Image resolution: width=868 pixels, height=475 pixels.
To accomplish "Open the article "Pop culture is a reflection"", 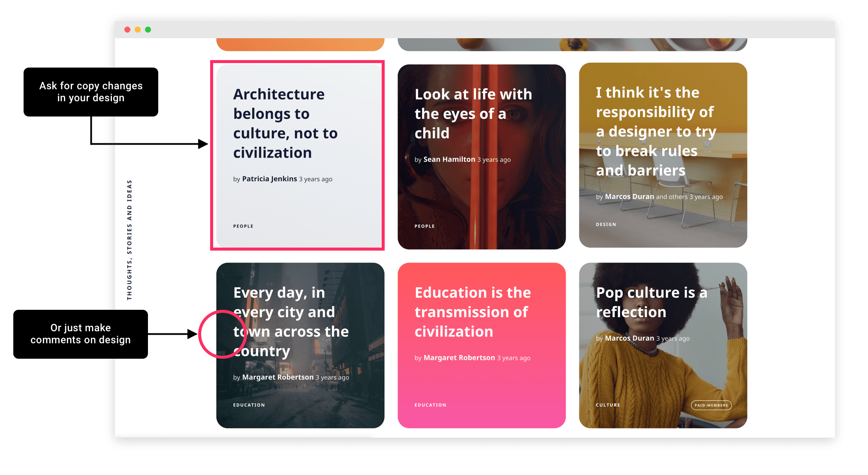I will click(652, 302).
